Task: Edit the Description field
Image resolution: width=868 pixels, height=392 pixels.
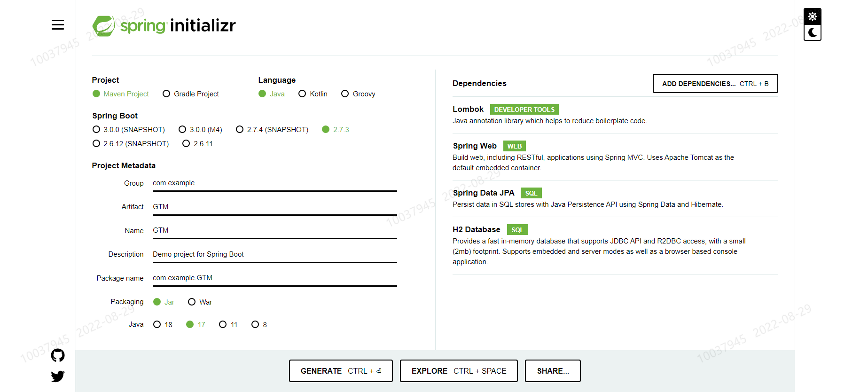Action: click(275, 254)
